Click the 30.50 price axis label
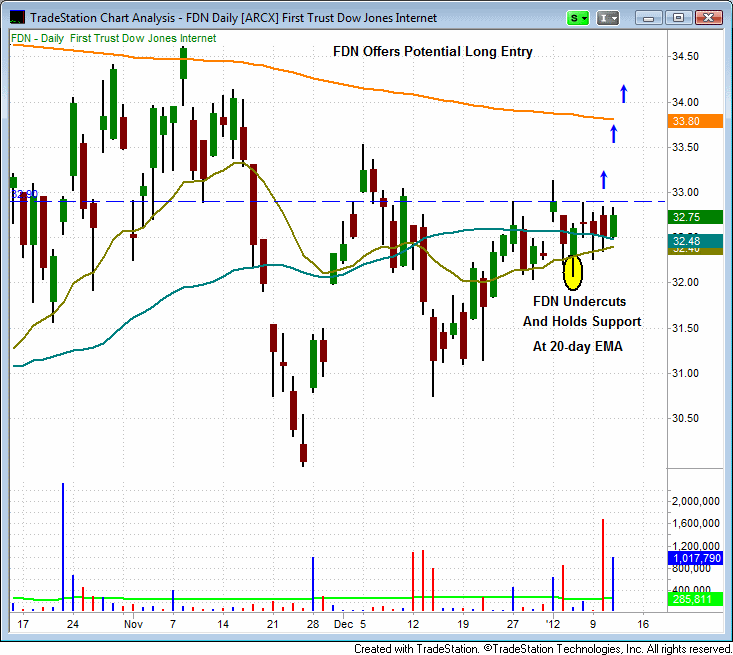Viewport: 733px width, 655px height. pyautogui.click(x=685, y=418)
